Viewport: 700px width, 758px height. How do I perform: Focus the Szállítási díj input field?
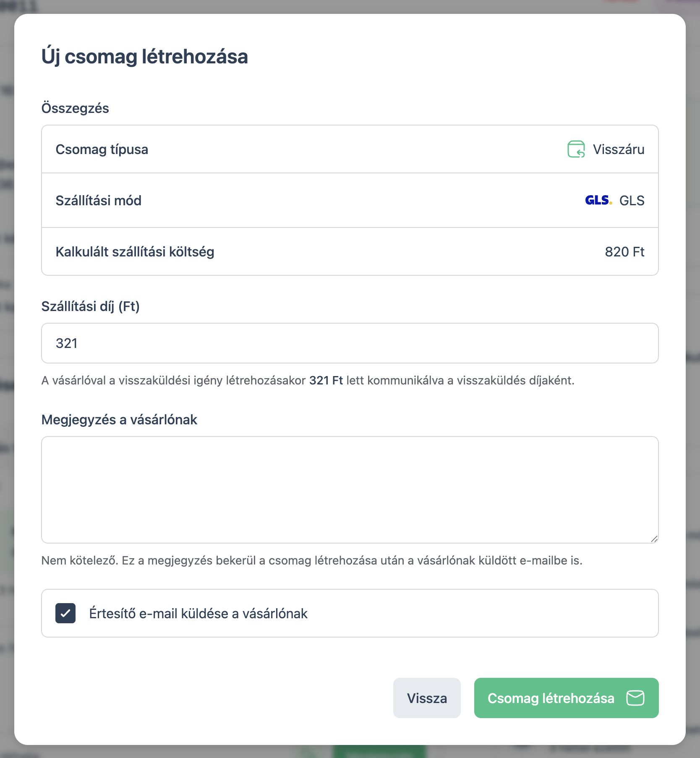tap(350, 343)
